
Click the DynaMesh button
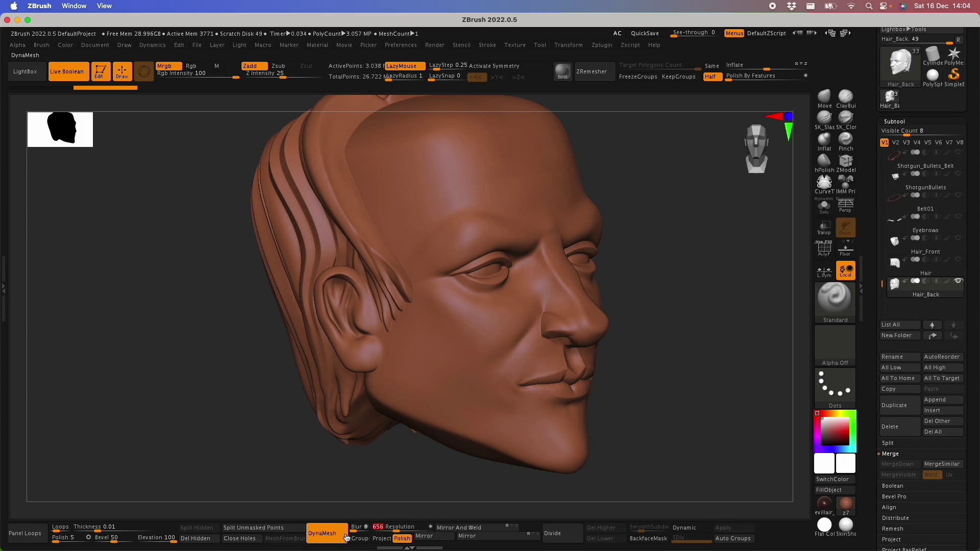(x=327, y=533)
